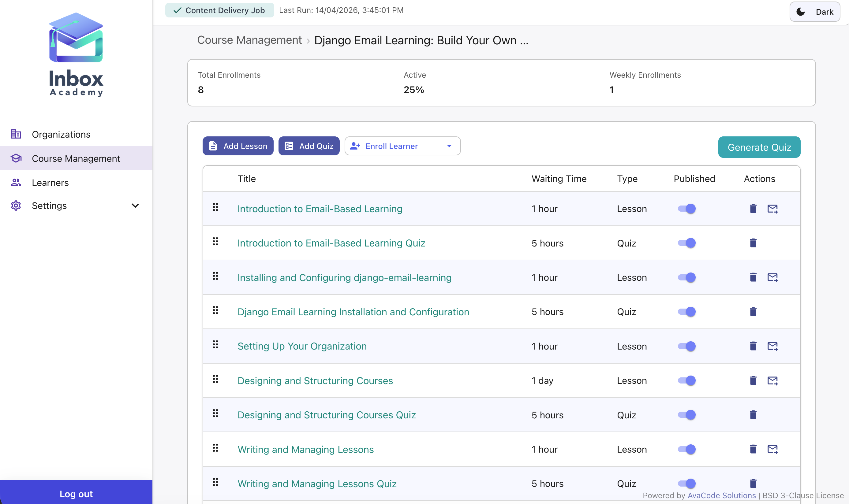Screen dimensions: 849x504
Task: Click the Log out button
Action: click(x=76, y=494)
